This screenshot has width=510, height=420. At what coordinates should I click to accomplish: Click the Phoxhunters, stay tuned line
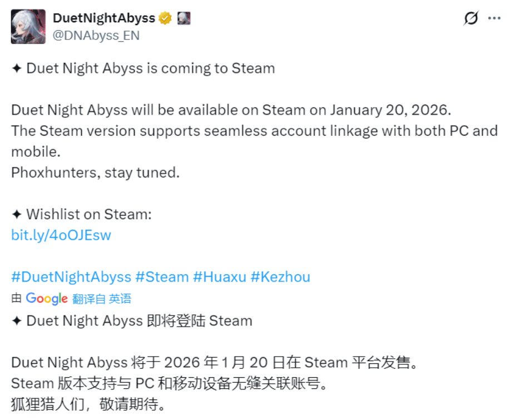point(95,172)
